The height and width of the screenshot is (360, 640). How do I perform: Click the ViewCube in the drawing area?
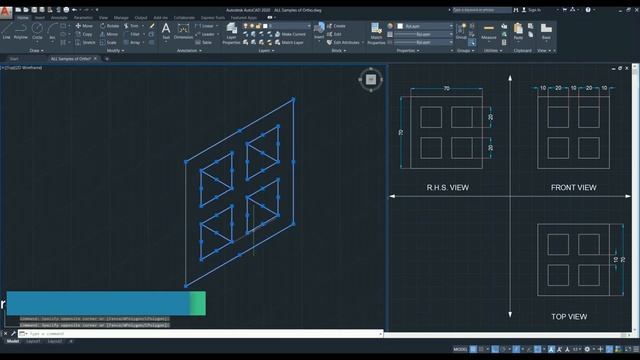click(371, 80)
